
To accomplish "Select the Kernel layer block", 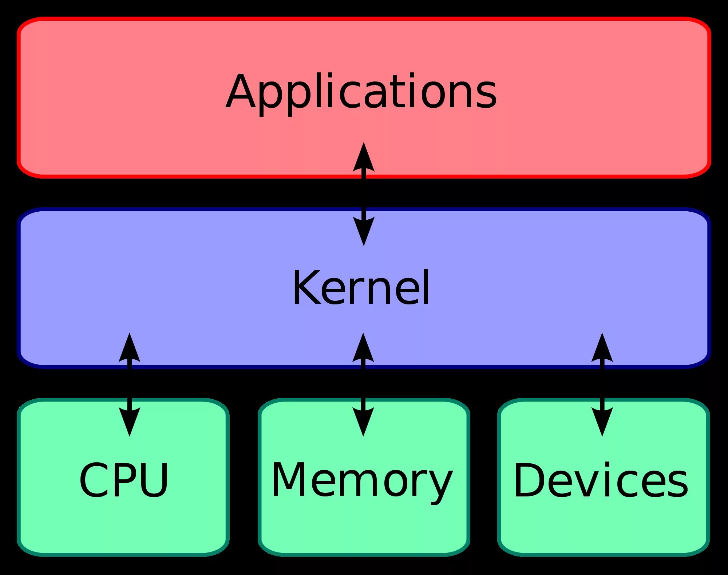I will [364, 277].
